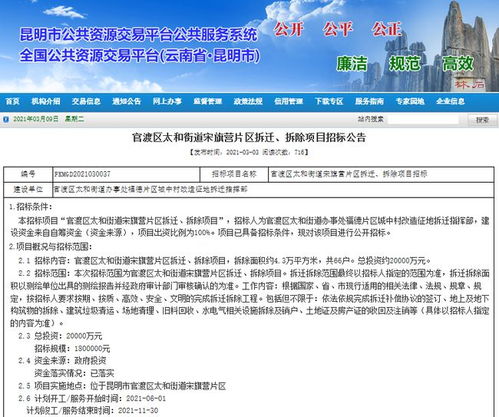Go to the 服务指南 section
499x417 pixels.
(x=369, y=101)
